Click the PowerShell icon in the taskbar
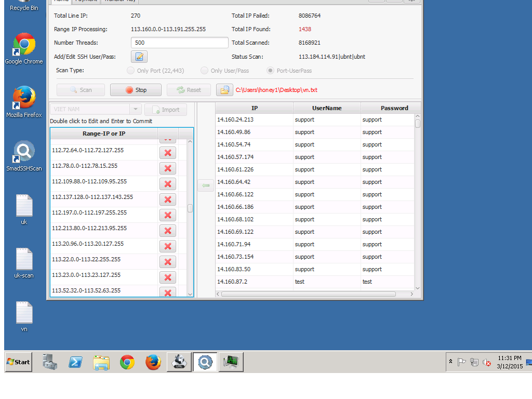Image resolution: width=532 pixels, height=399 pixels. pos(75,362)
